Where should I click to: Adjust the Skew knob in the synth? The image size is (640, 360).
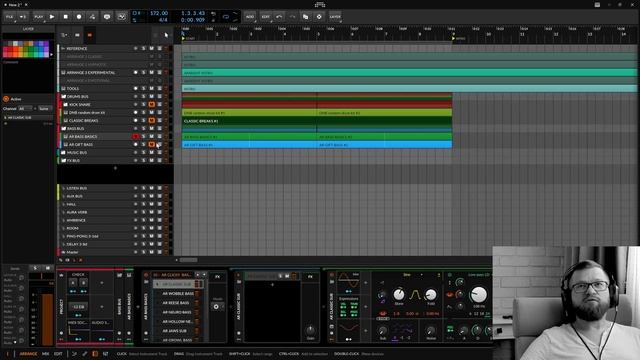(399, 294)
